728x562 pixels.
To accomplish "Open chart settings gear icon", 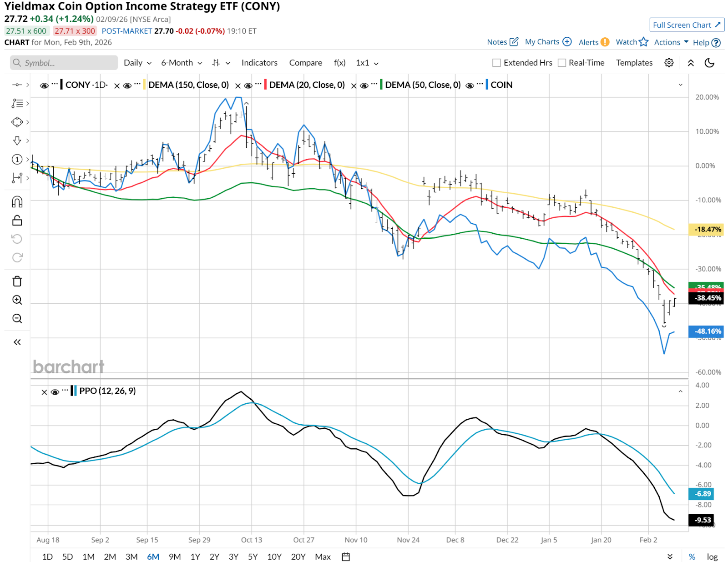I will pos(669,63).
